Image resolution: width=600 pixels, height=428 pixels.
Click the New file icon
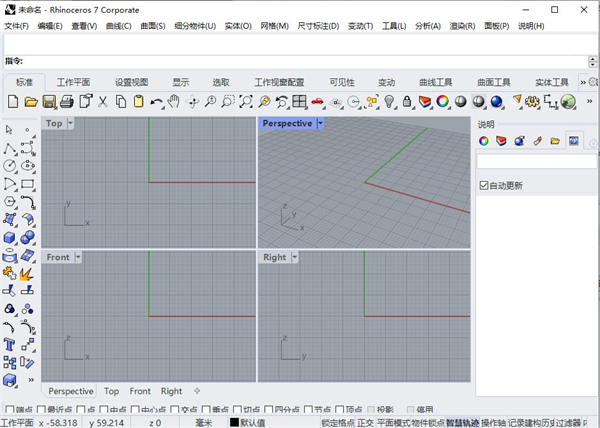click(13, 101)
